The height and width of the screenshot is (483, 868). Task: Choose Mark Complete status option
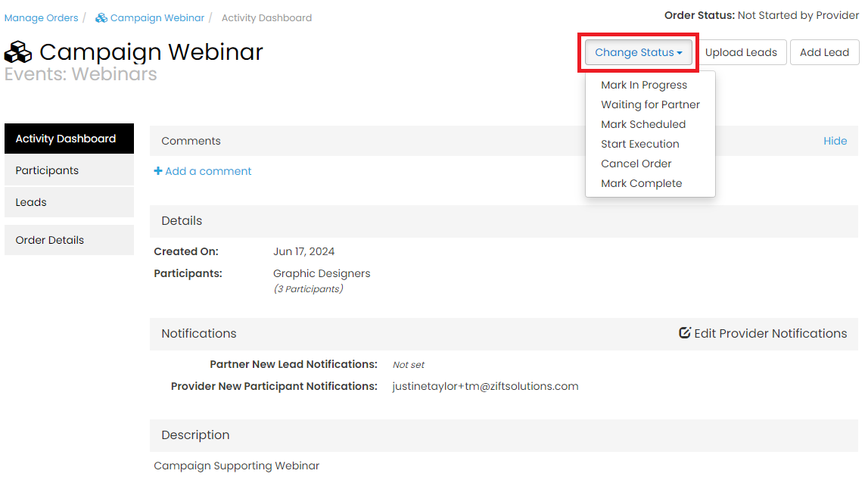642,183
